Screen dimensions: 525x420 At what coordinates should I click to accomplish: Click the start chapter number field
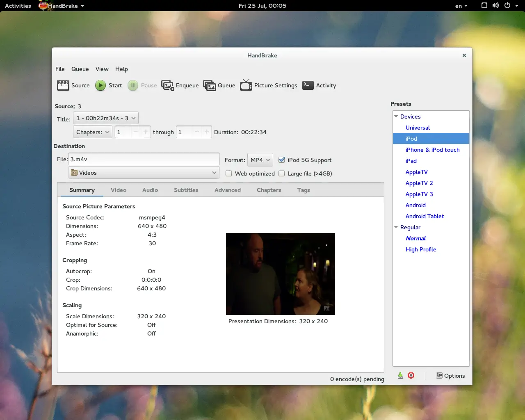pos(123,132)
